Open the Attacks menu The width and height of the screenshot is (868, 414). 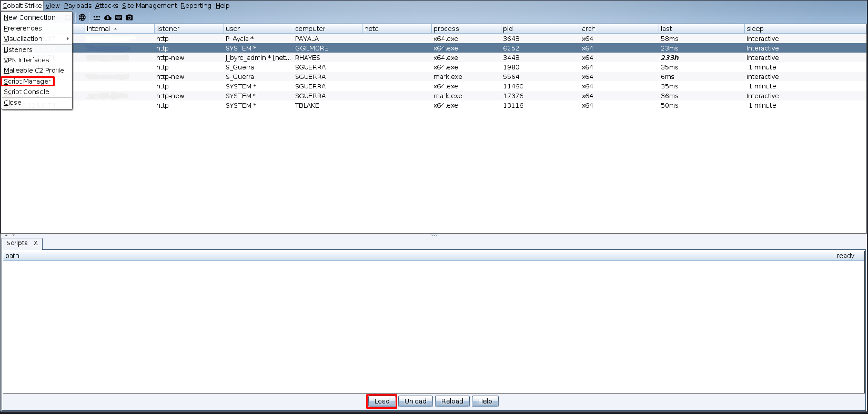(107, 6)
